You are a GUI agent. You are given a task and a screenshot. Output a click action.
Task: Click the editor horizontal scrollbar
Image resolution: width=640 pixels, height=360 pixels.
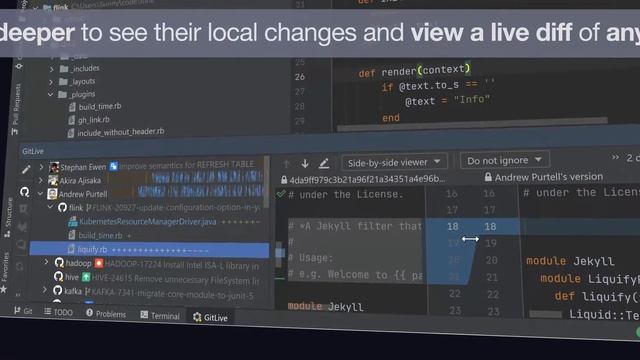click(472, 124)
